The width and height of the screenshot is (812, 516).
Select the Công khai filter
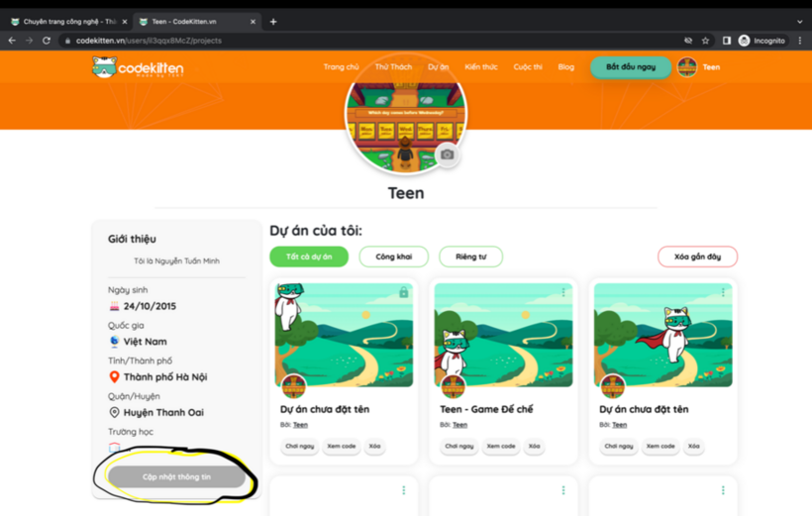[x=394, y=257]
